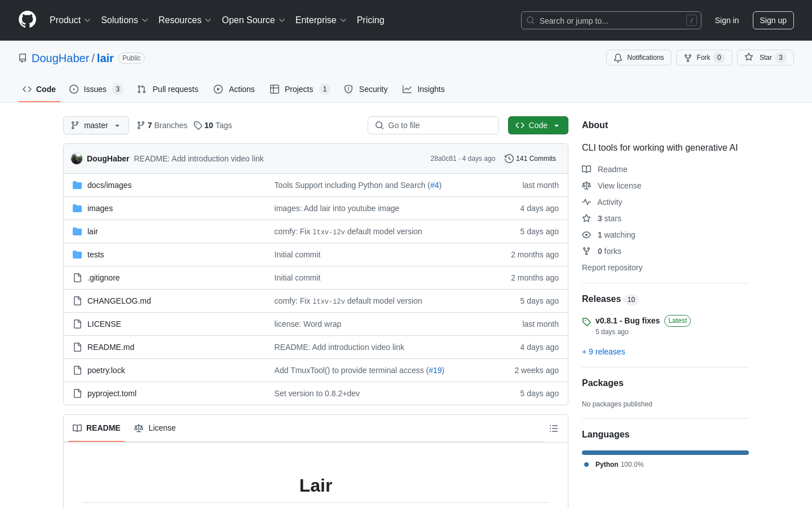Switch to the Insights tab
This screenshot has width=812, height=508.
[423, 89]
